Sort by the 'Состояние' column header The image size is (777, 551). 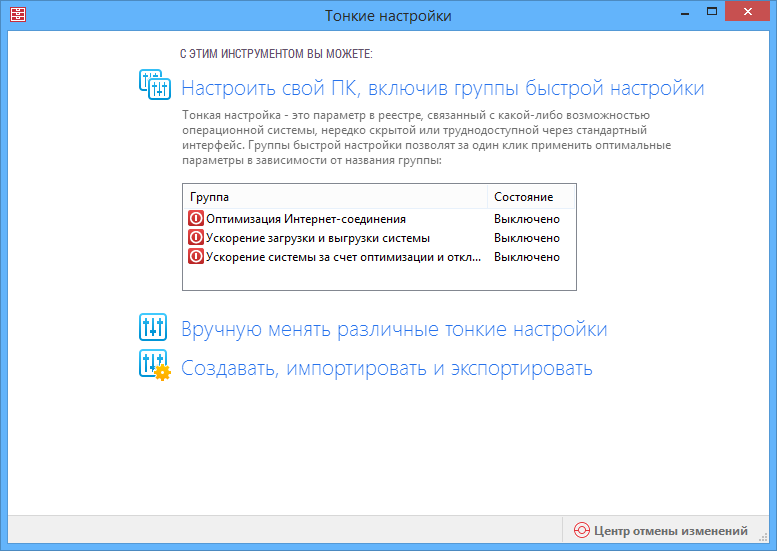(531, 197)
